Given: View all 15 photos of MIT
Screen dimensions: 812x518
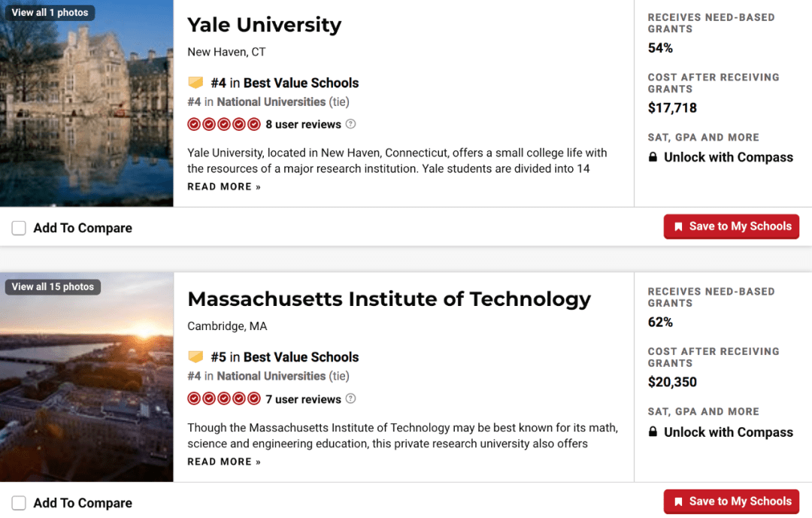Looking at the screenshot, I should point(53,287).
